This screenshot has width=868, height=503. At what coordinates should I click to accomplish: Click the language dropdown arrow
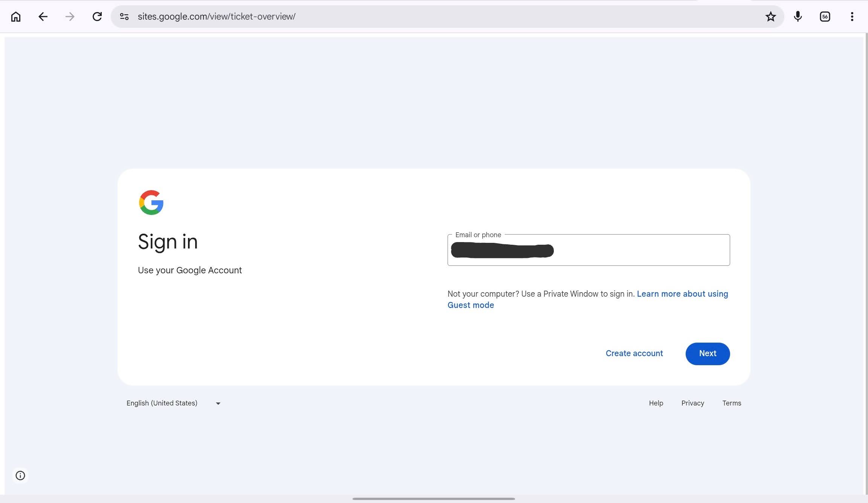(x=218, y=404)
